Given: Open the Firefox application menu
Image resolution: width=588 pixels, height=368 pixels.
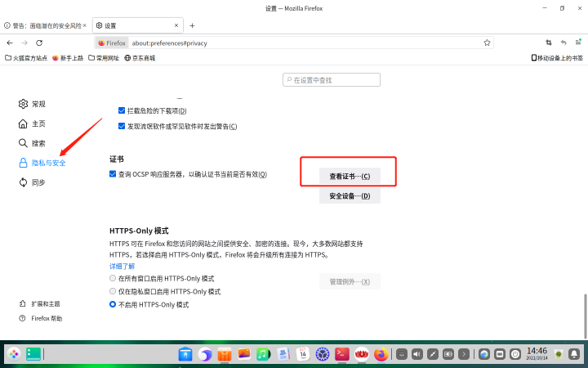Looking at the screenshot, I should tap(578, 42).
